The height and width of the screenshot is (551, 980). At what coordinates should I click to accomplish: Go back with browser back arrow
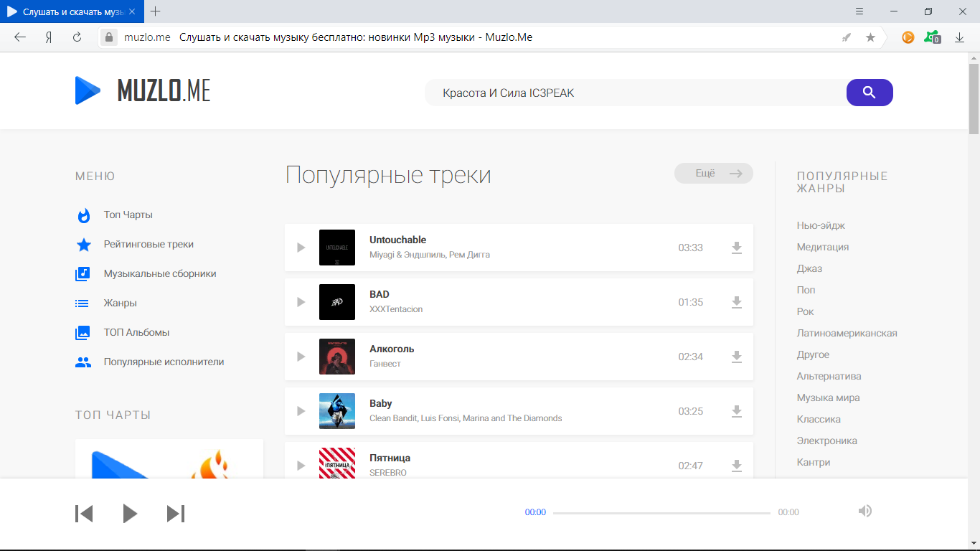[x=20, y=37]
